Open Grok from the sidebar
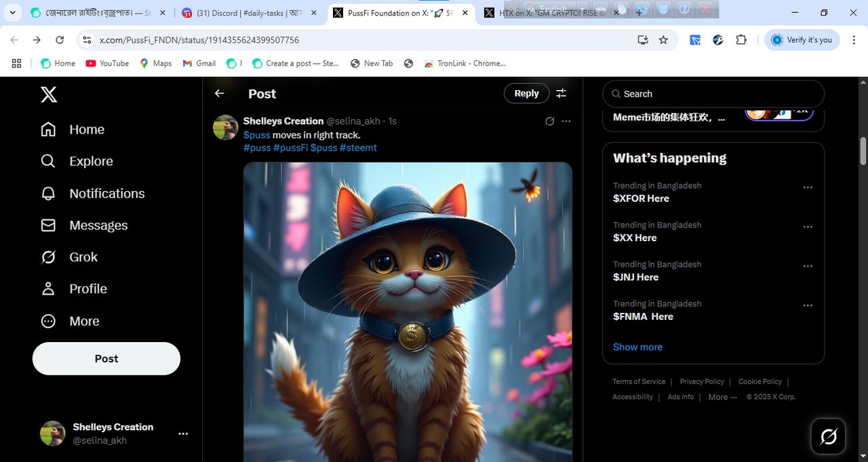Screen dimensions: 868x462 (x=69, y=257)
